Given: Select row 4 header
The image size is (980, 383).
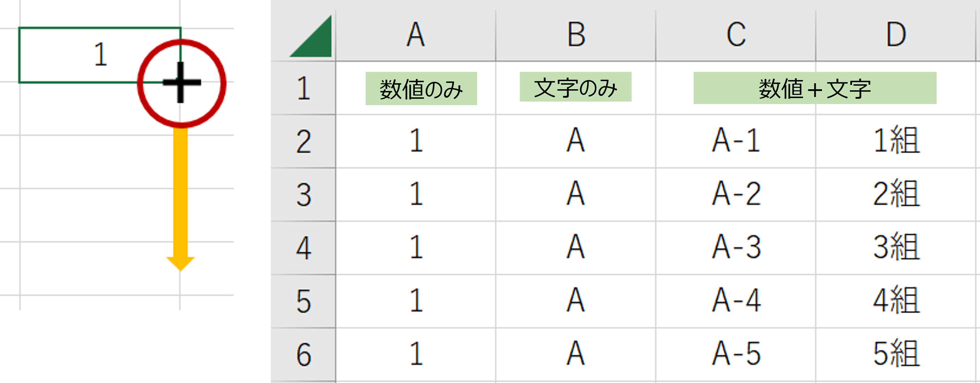Looking at the screenshot, I should coord(303,248).
